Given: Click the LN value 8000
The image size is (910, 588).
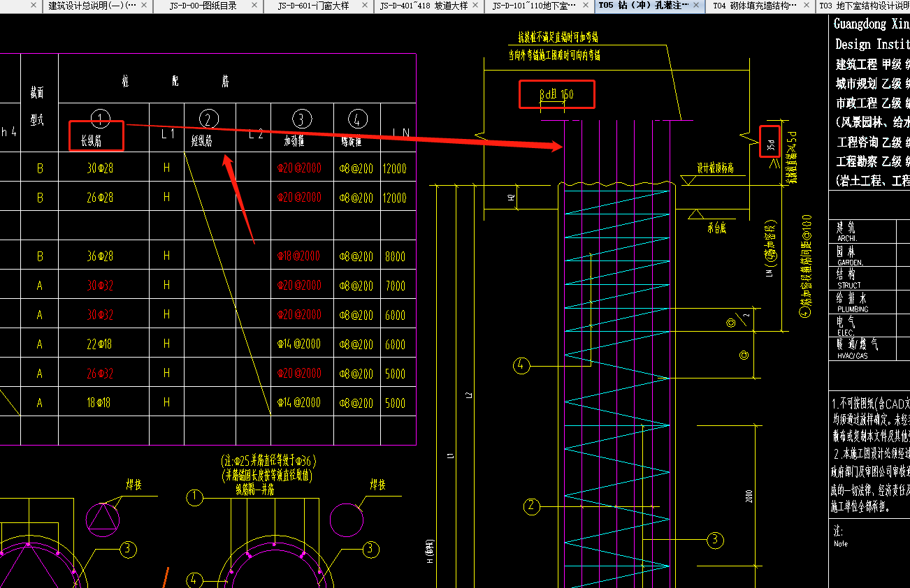Looking at the screenshot, I should tap(395, 256).
